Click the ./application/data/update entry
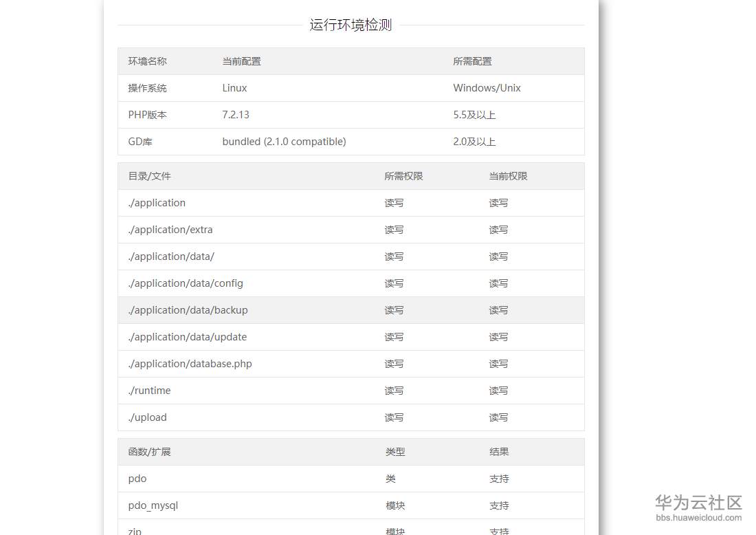The width and height of the screenshot is (756, 535). pyautogui.click(x=188, y=337)
